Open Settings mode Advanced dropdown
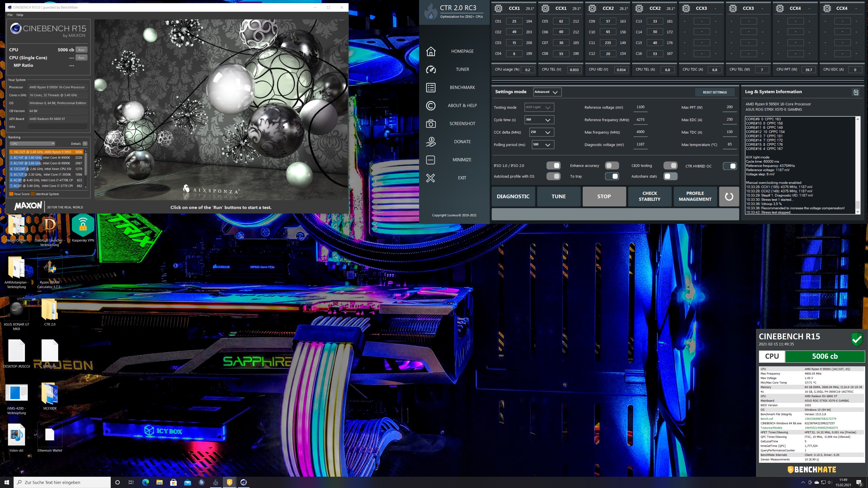Viewport: 868px width, 488px height. point(547,92)
